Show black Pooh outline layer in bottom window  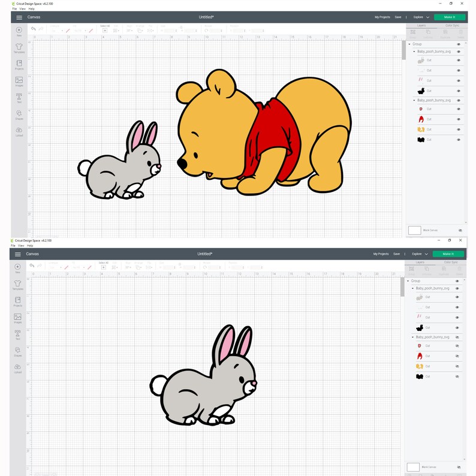pos(457,376)
